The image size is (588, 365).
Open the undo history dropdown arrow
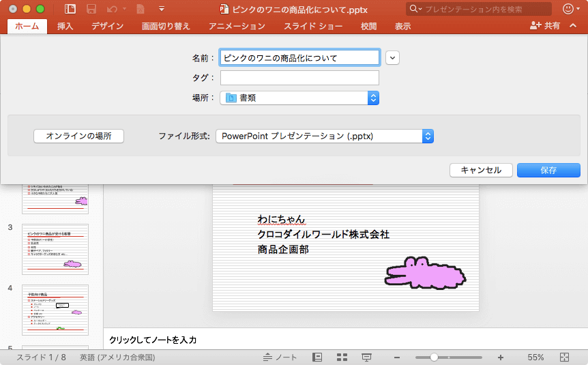click(125, 9)
